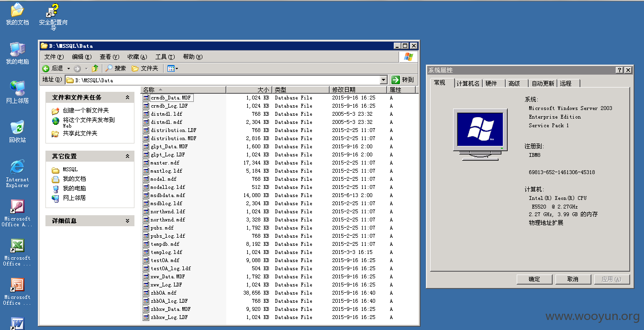Go to 我的文档 in 其它位置 panel
This screenshot has height=330, width=644.
[74, 179]
